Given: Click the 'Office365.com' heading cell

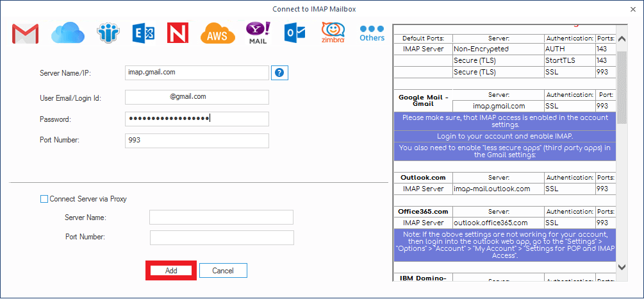Looking at the screenshot, I should [x=423, y=212].
